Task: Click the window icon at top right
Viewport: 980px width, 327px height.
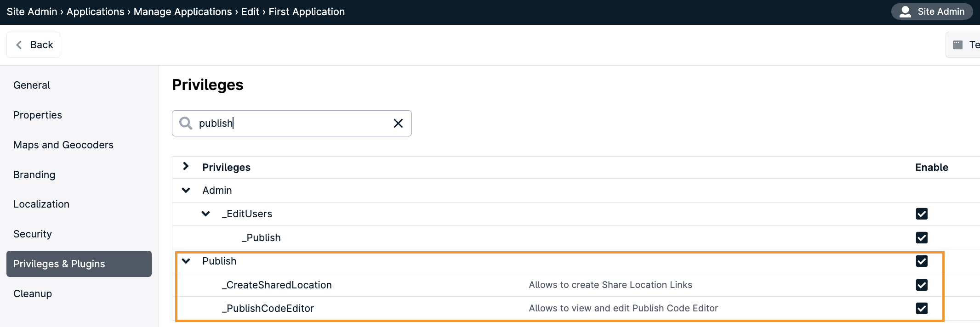Action: tap(957, 45)
